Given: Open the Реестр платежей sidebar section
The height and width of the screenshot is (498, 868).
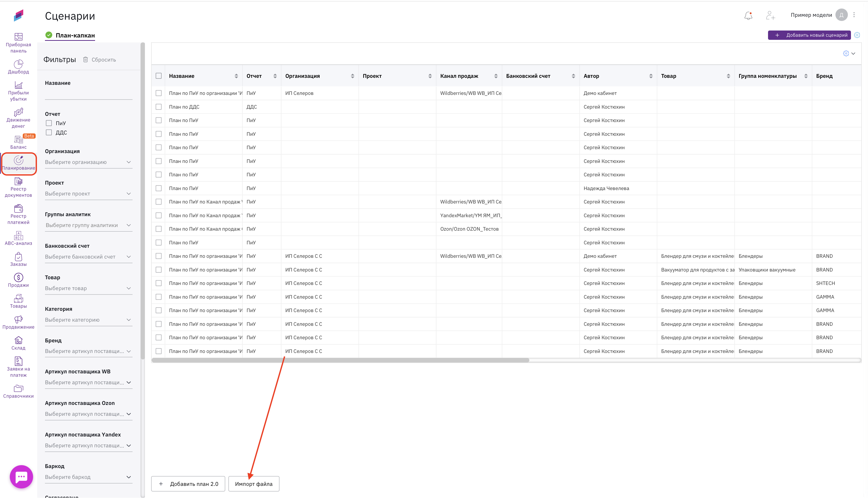Looking at the screenshot, I should click(18, 214).
